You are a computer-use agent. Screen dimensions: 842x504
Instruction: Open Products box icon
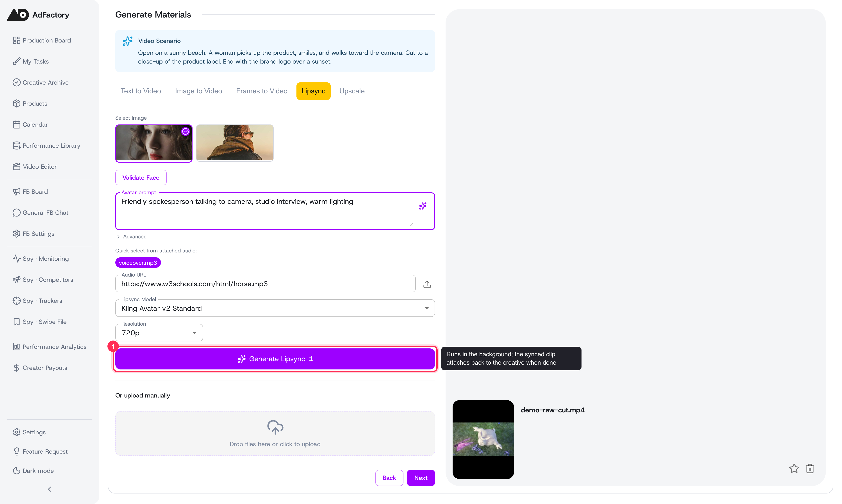pyautogui.click(x=16, y=104)
